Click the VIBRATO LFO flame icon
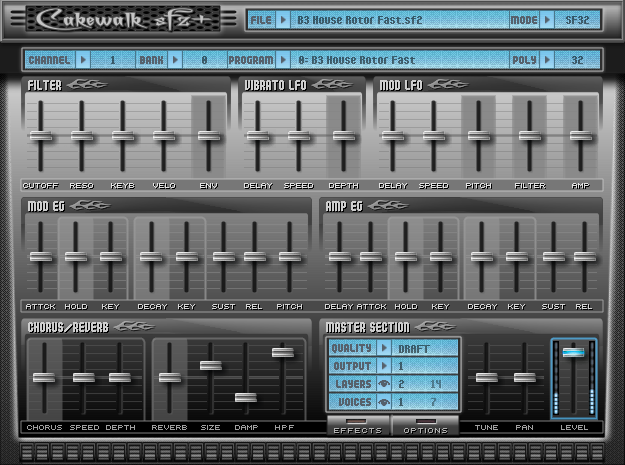 [332, 84]
